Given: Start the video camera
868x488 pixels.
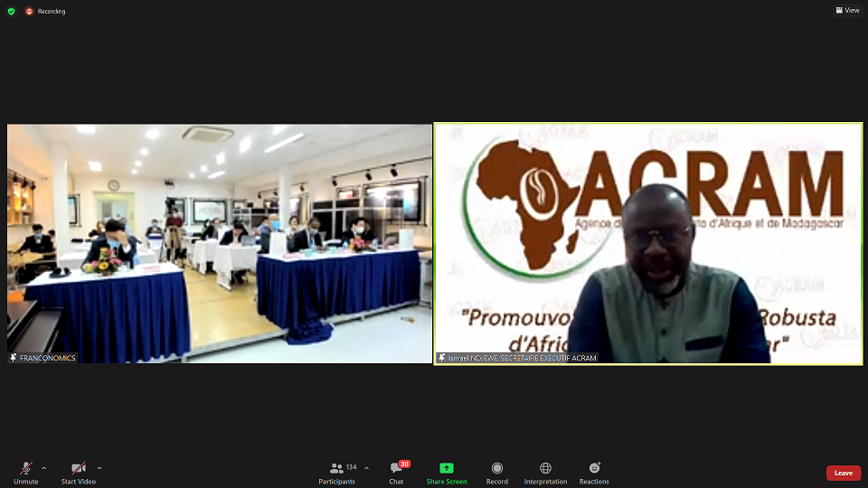Looking at the screenshot, I should point(79,473).
